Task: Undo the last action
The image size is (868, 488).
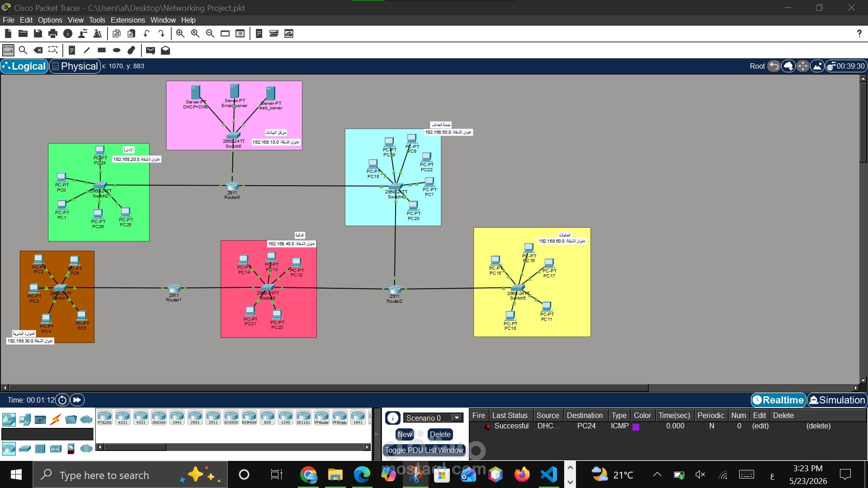Action: (x=146, y=33)
